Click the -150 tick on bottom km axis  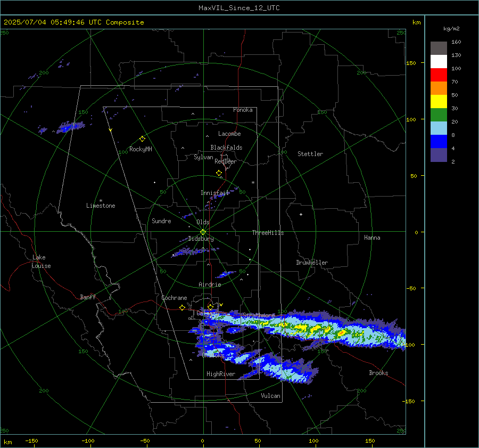pyautogui.click(x=32, y=441)
